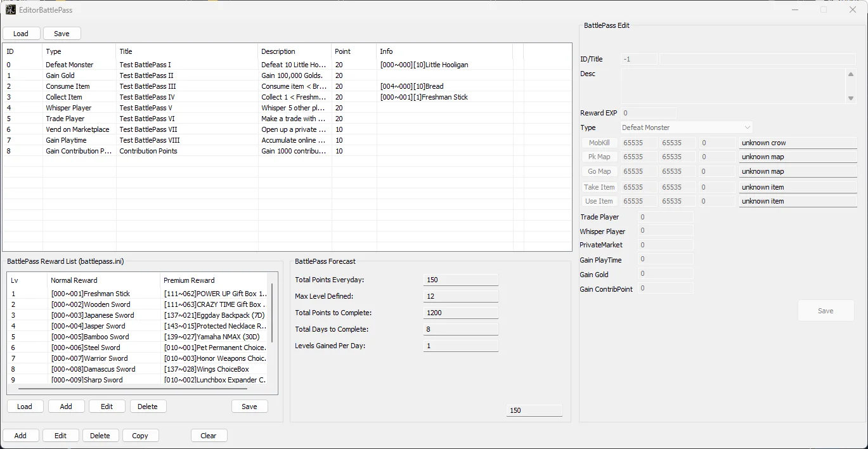This screenshot has height=449, width=868.
Task: Click the Premium Reward column header
Action: [x=214, y=280]
